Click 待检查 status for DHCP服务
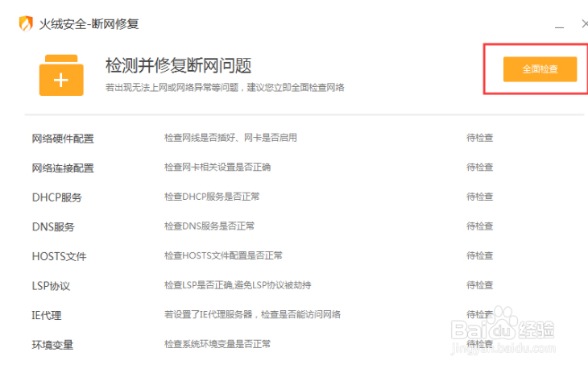 (x=479, y=197)
